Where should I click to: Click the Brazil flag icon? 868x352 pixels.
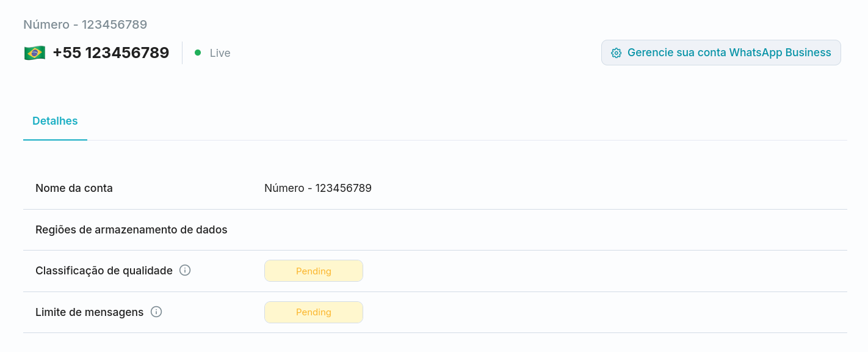pos(35,53)
